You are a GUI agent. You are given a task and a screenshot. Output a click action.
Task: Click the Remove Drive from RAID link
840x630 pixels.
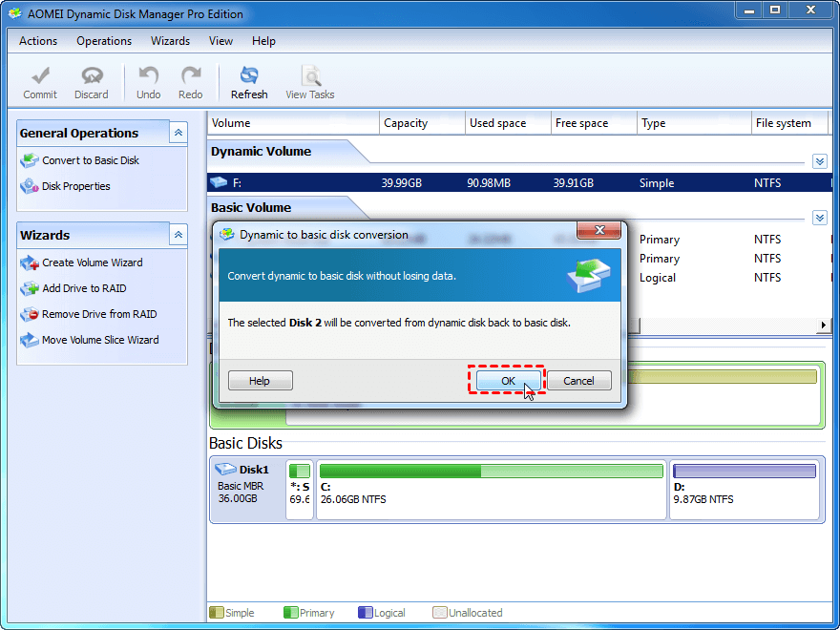pyautogui.click(x=99, y=314)
